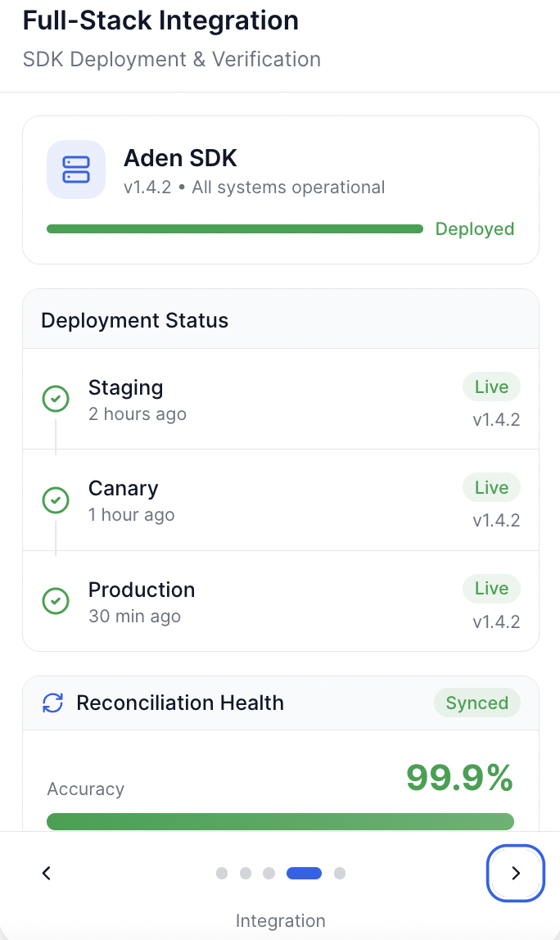Go back with the previous arrow
Image resolution: width=560 pixels, height=940 pixels.
click(x=47, y=873)
